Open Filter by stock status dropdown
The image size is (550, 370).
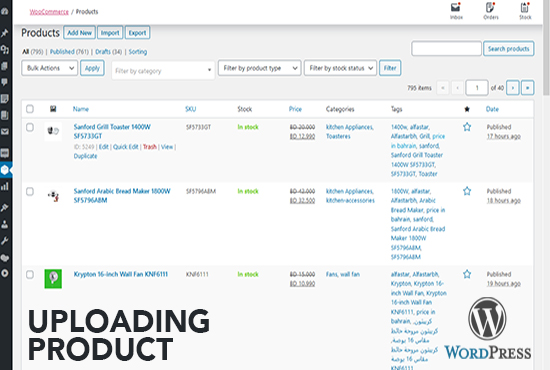[340, 68]
